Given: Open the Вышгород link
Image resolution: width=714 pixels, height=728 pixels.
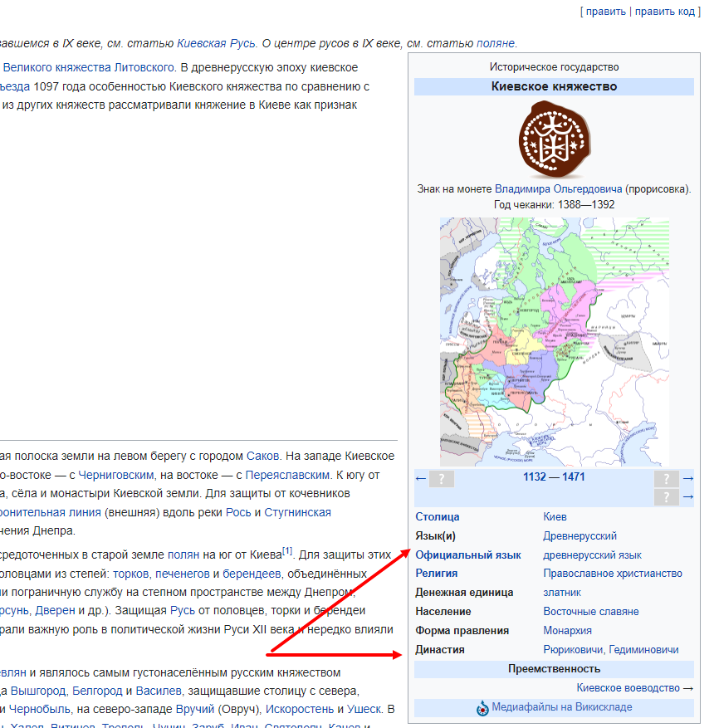Looking at the screenshot, I should pos(38,691).
